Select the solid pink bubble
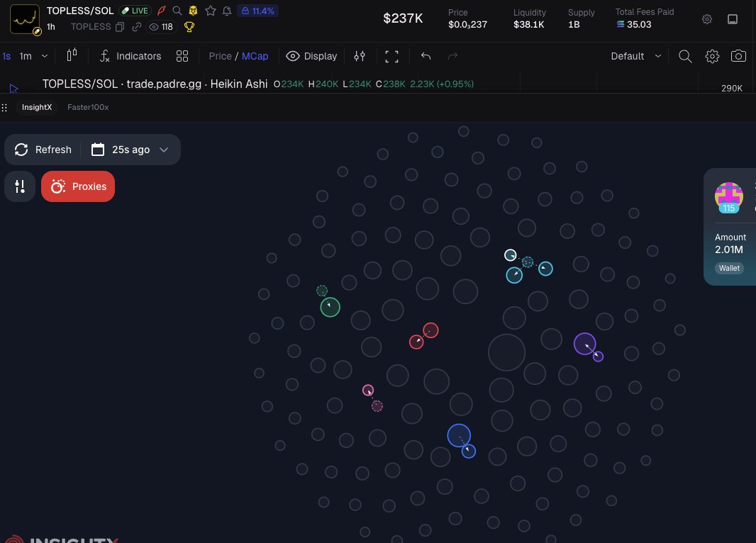This screenshot has height=543, width=756. pos(368,391)
